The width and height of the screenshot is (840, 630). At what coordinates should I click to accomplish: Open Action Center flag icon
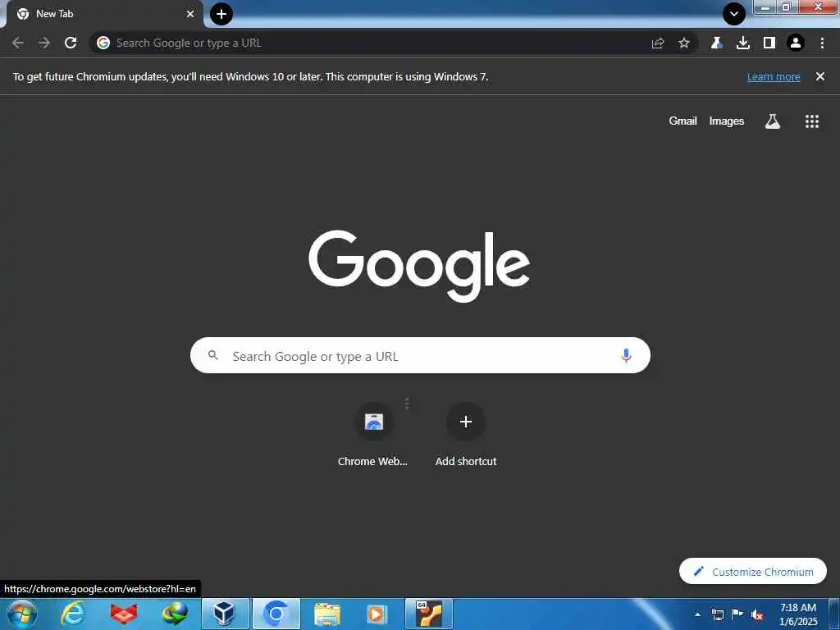(x=737, y=614)
